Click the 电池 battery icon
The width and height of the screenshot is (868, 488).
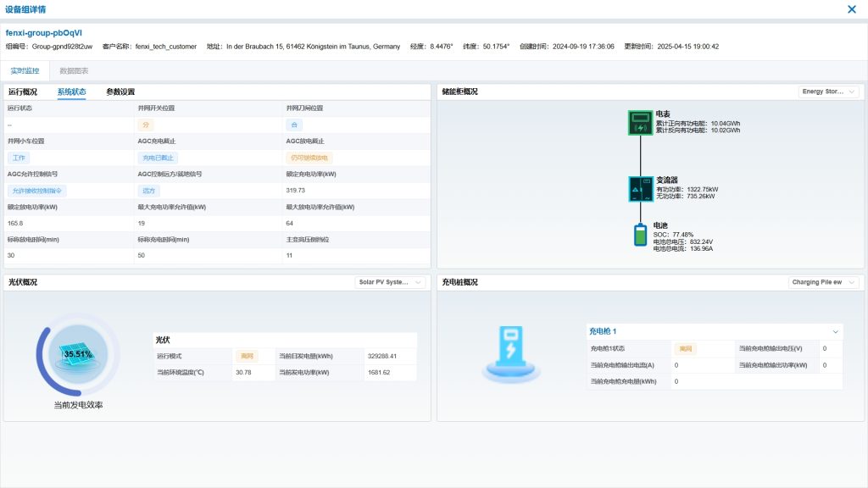pos(640,235)
